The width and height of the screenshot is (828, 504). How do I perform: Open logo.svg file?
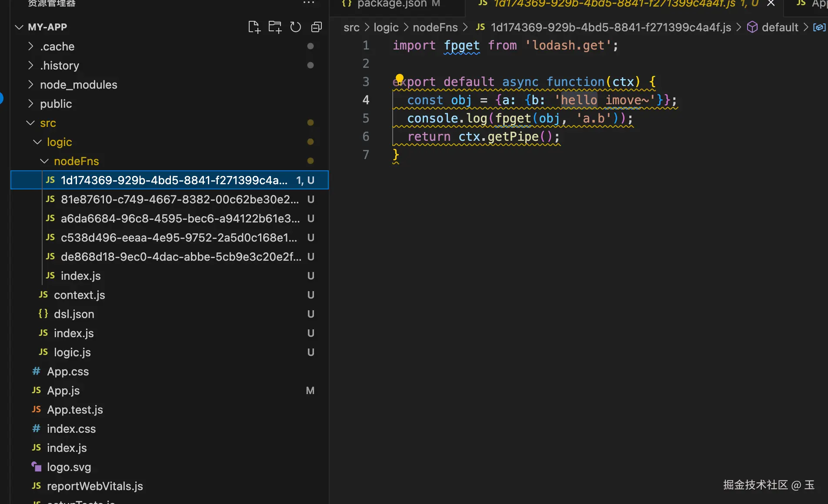tap(170, 467)
